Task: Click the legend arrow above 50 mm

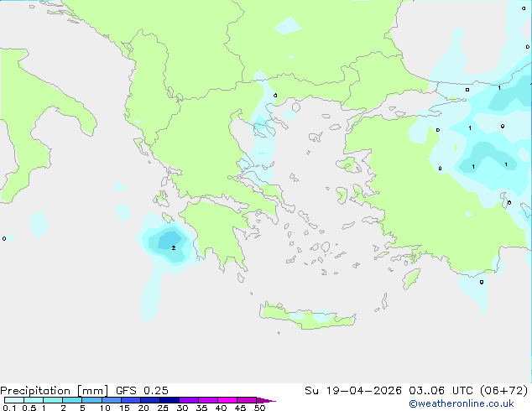Action: (x=266, y=400)
